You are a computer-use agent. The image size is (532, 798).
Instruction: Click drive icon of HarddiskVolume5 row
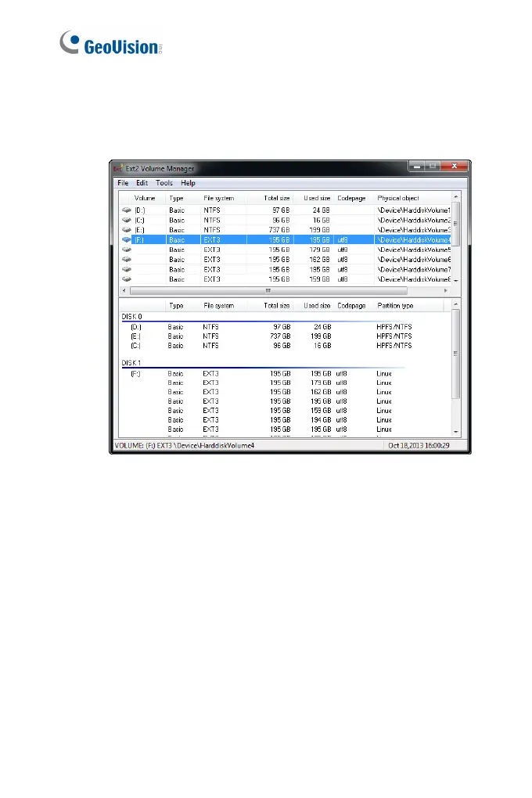126,250
